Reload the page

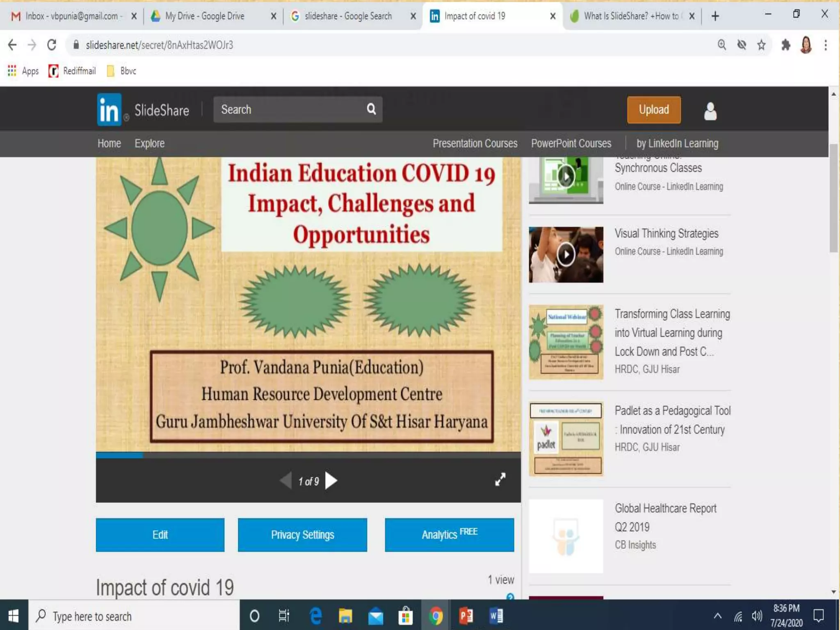[52, 45]
